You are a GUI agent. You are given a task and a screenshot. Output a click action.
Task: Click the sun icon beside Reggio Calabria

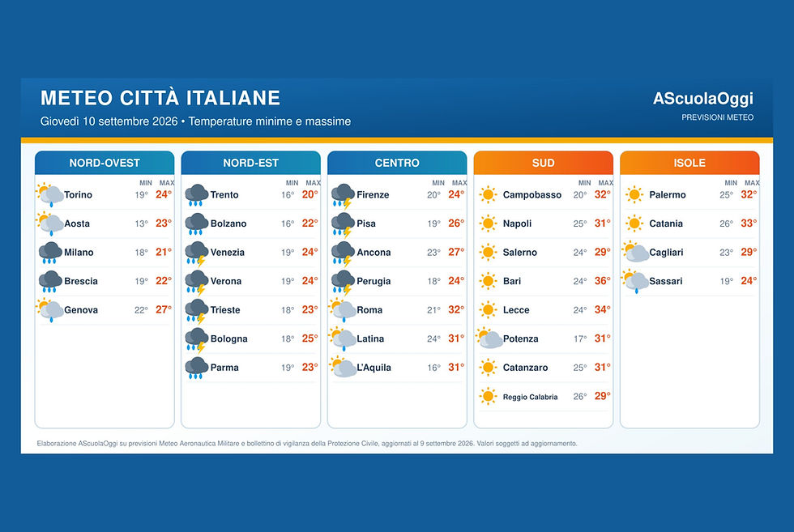[x=488, y=396]
